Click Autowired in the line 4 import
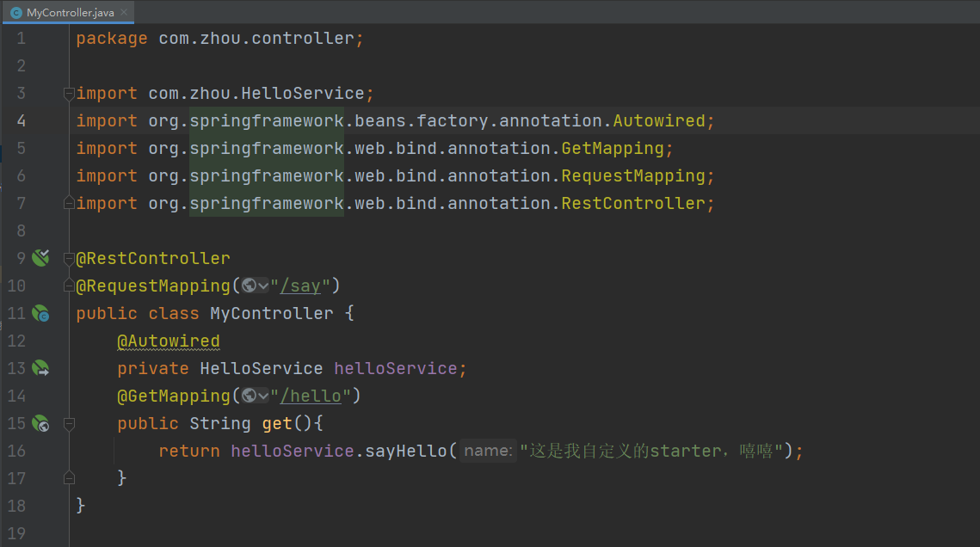Screen dimensions: 980x547 pyautogui.click(x=659, y=120)
